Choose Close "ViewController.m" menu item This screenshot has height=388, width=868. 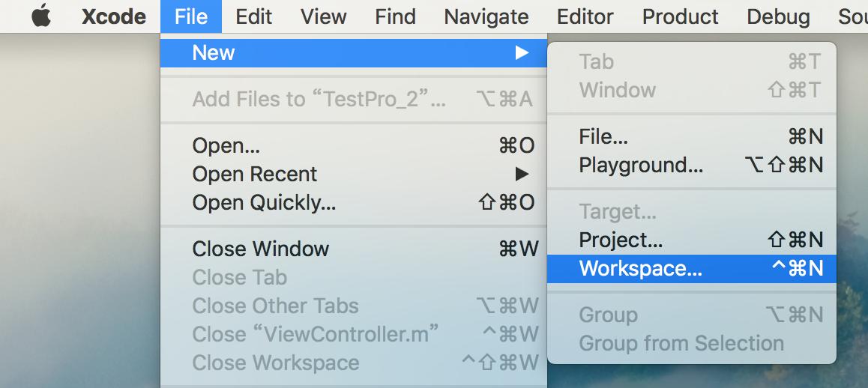click(x=354, y=334)
